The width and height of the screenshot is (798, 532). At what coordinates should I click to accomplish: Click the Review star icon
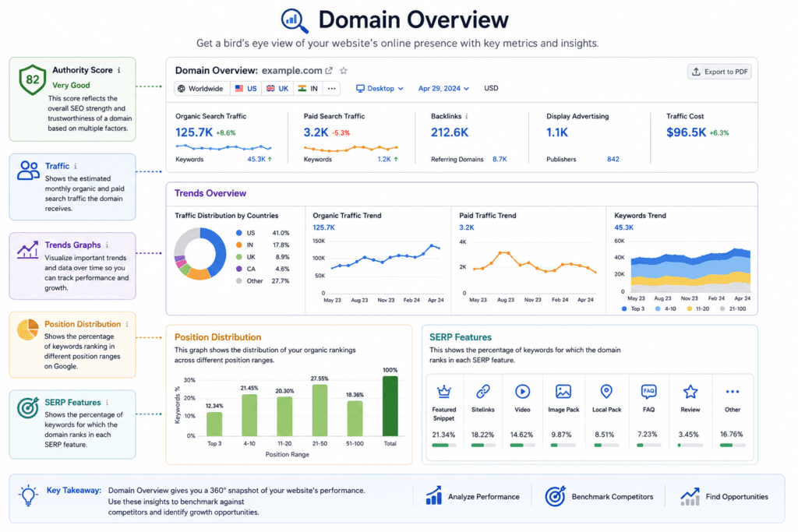[x=690, y=391]
